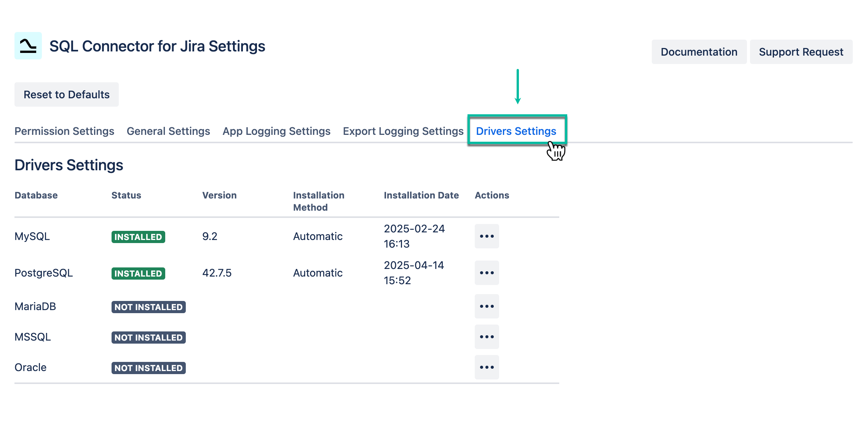The width and height of the screenshot is (868, 448).
Task: Click the INSTALLED badge for MySQL
Action: [138, 237]
